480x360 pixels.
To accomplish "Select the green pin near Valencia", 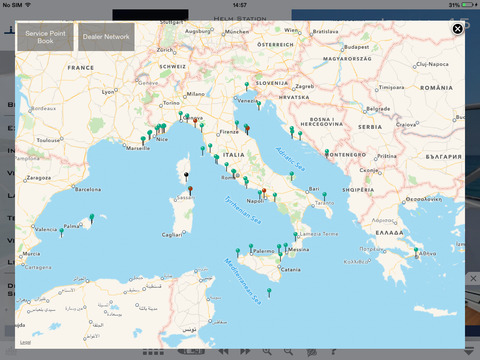I will [61, 232].
